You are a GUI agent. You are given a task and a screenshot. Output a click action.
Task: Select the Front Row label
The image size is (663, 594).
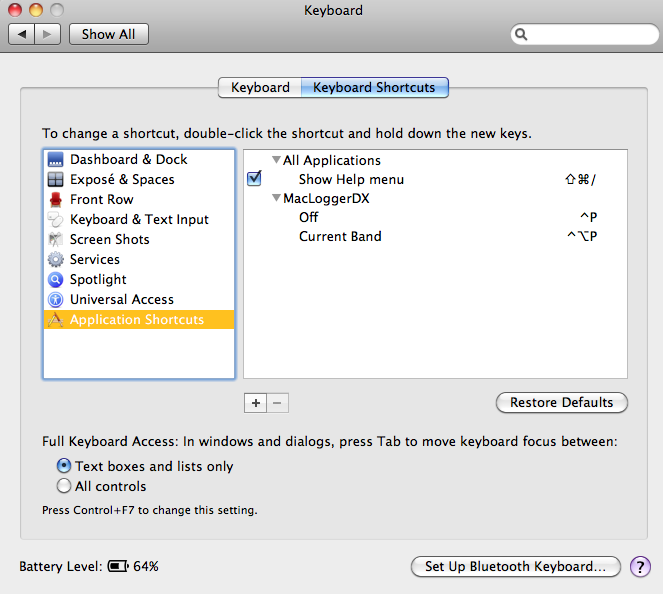coord(101,199)
